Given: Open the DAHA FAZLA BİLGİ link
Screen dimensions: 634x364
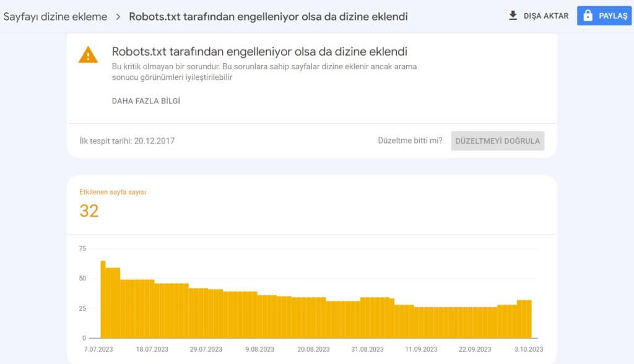Looking at the screenshot, I should click(x=146, y=101).
